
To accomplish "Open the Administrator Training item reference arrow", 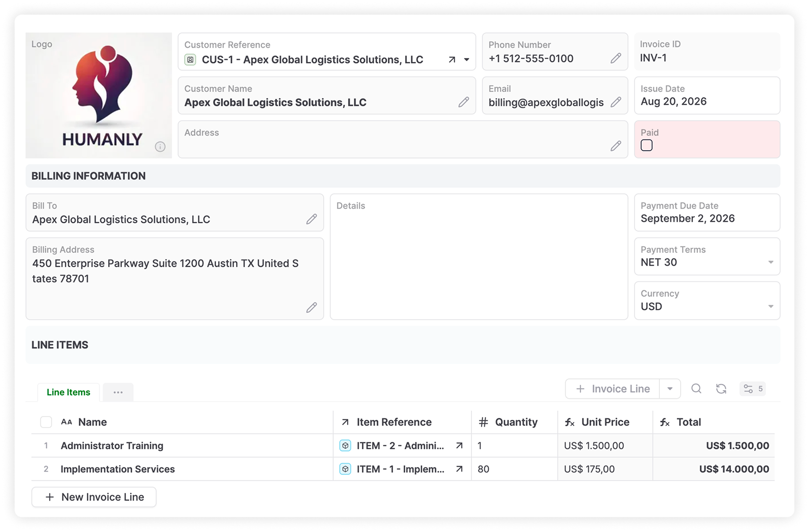I will (x=459, y=446).
